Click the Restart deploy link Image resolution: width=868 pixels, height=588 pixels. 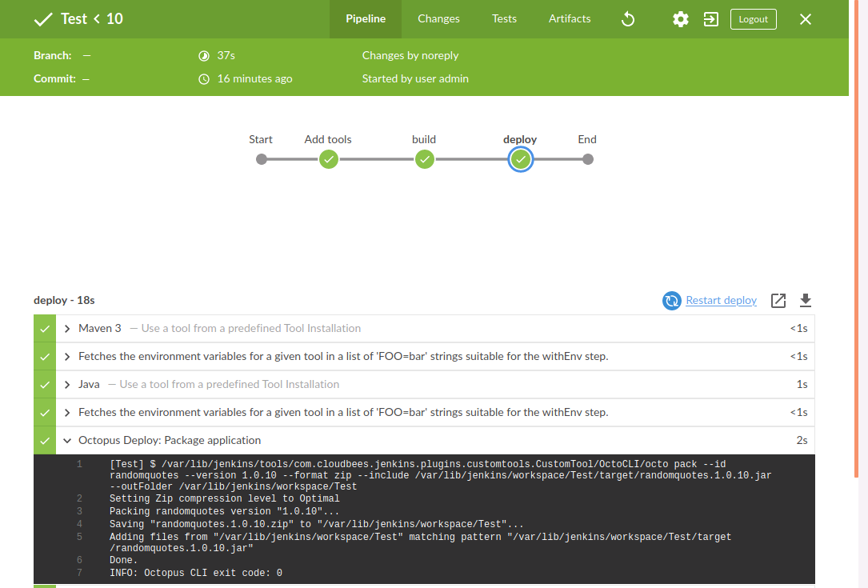pyautogui.click(x=721, y=300)
